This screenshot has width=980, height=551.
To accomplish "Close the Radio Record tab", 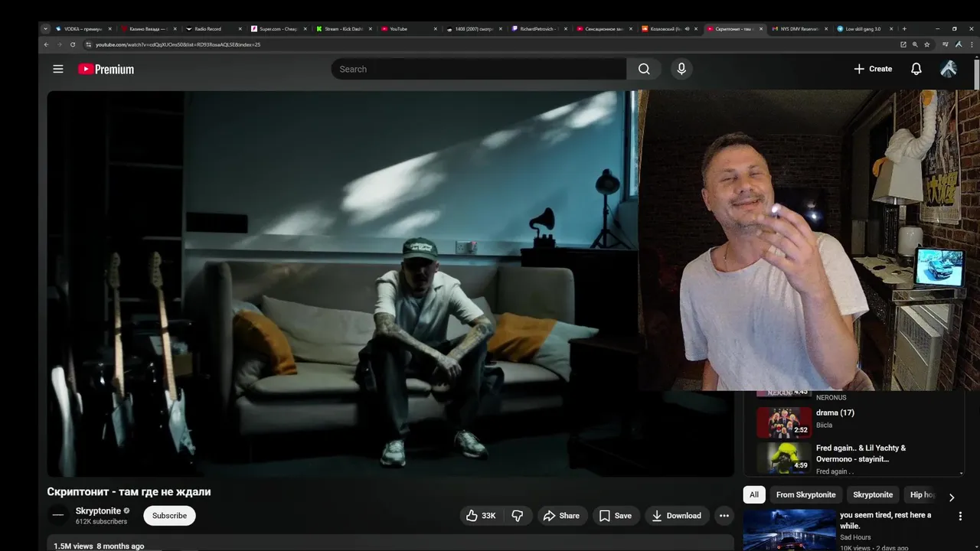I will click(x=240, y=29).
